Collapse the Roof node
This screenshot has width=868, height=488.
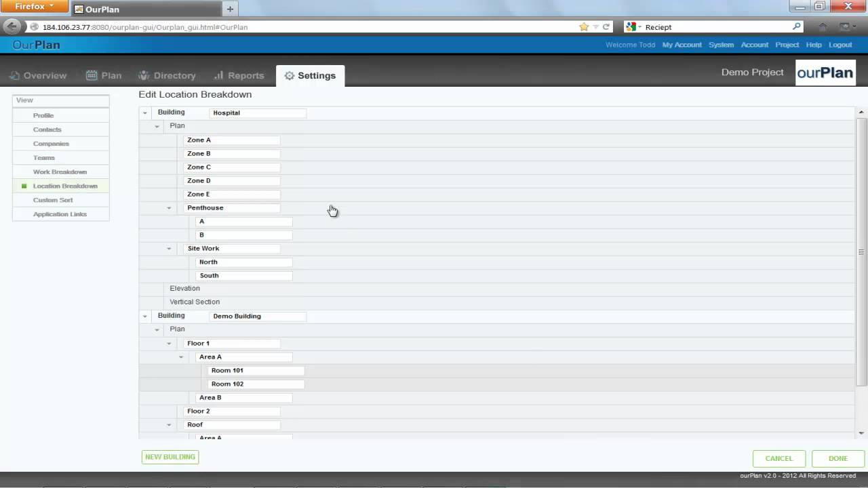169,425
